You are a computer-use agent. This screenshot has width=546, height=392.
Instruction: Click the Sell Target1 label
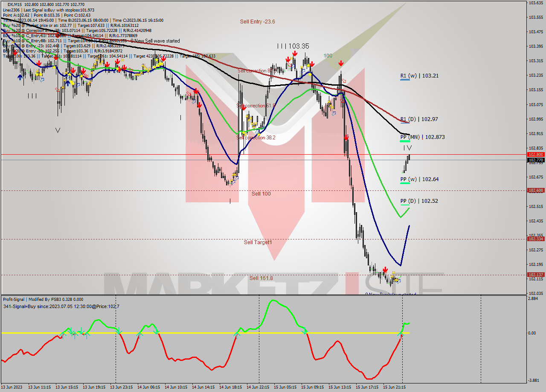258,242
